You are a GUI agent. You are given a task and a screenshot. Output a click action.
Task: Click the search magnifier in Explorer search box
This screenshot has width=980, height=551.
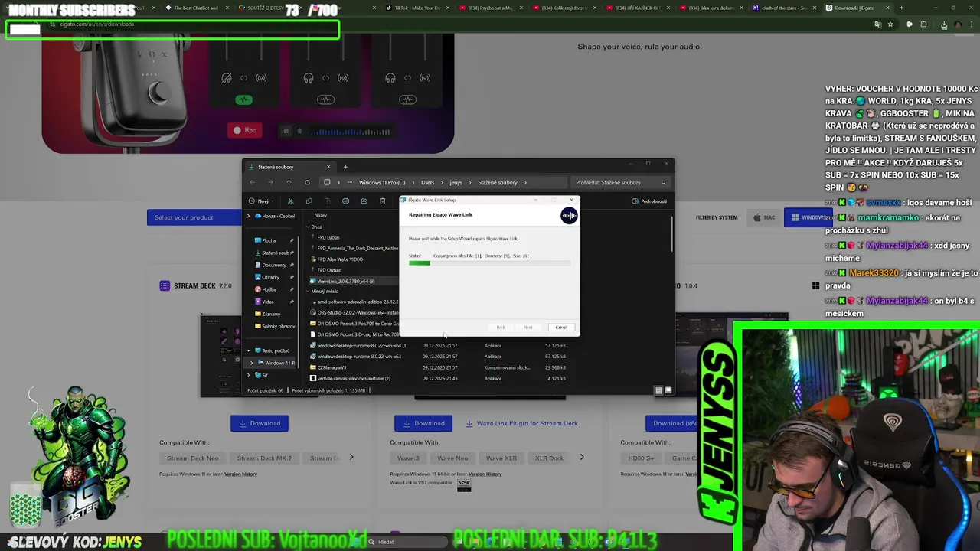coord(663,182)
